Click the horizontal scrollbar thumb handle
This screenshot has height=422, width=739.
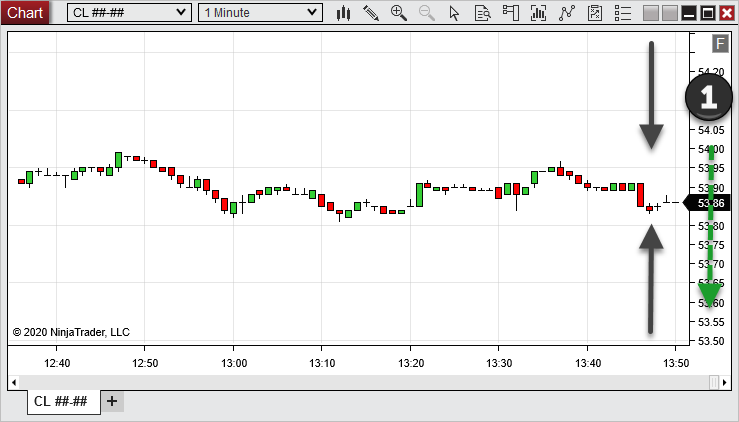tap(713, 381)
